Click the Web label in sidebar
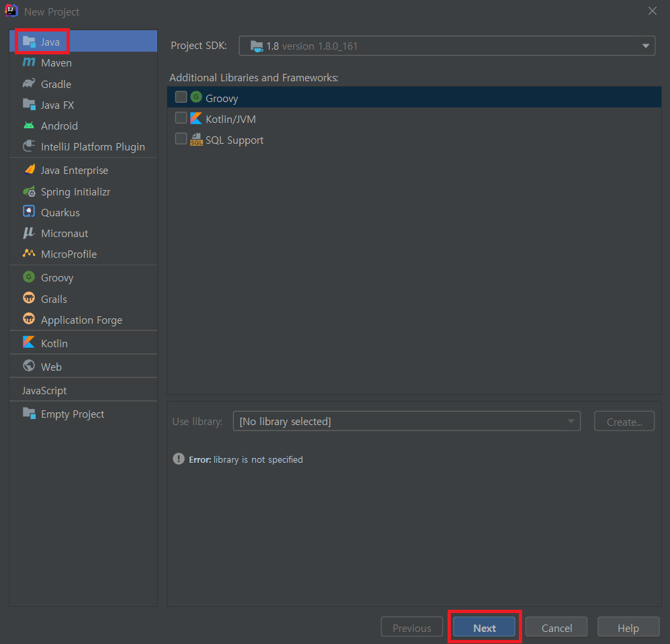This screenshot has width=670, height=644. [x=51, y=367]
